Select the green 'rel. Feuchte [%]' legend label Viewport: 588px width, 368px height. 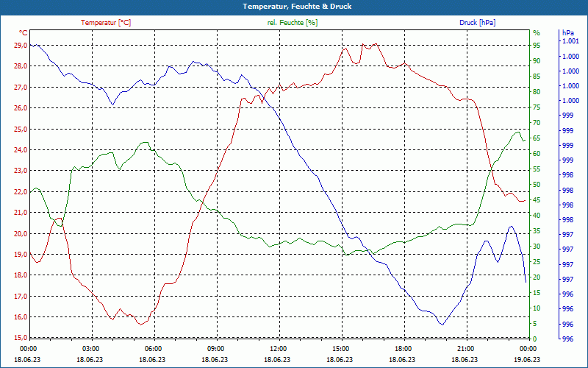293,23
